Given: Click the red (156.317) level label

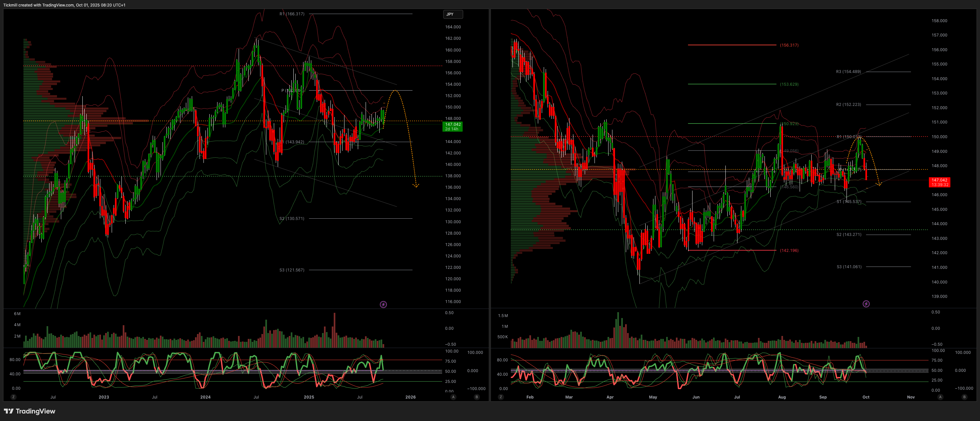Looking at the screenshot, I should [x=789, y=45].
